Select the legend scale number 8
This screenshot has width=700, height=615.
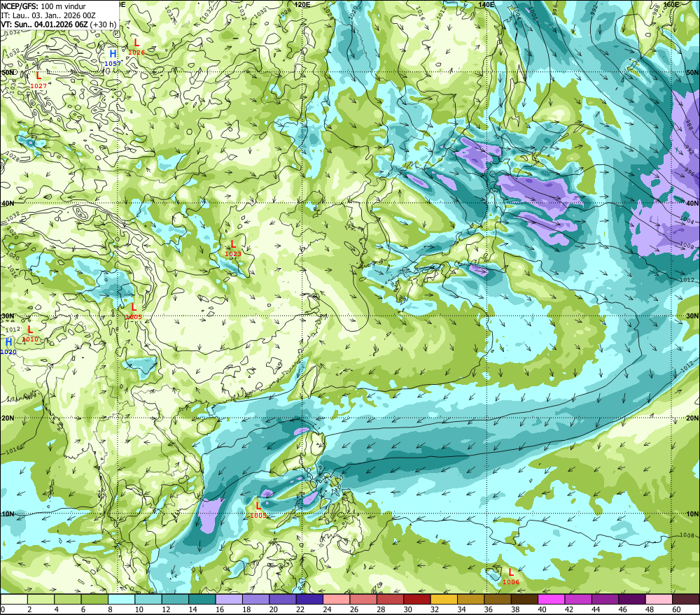[110, 609]
